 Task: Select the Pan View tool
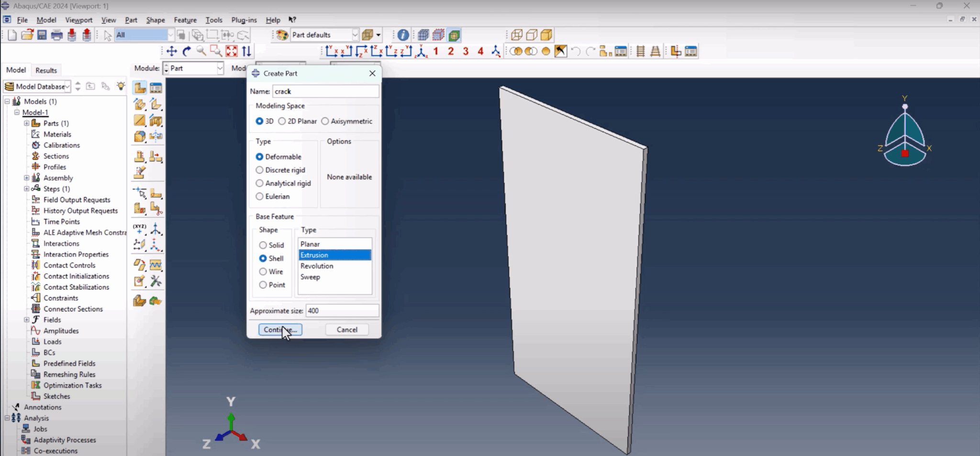(171, 51)
